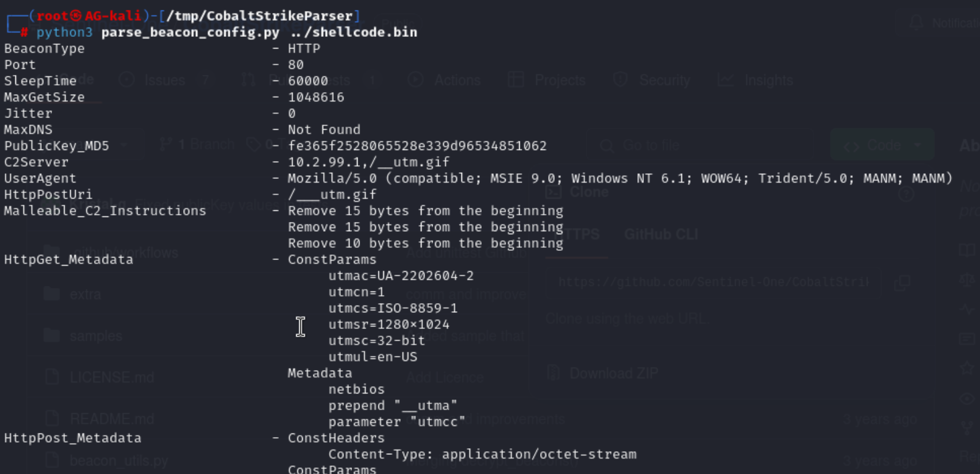
Task: Click the clone URL text field
Action: point(713,283)
